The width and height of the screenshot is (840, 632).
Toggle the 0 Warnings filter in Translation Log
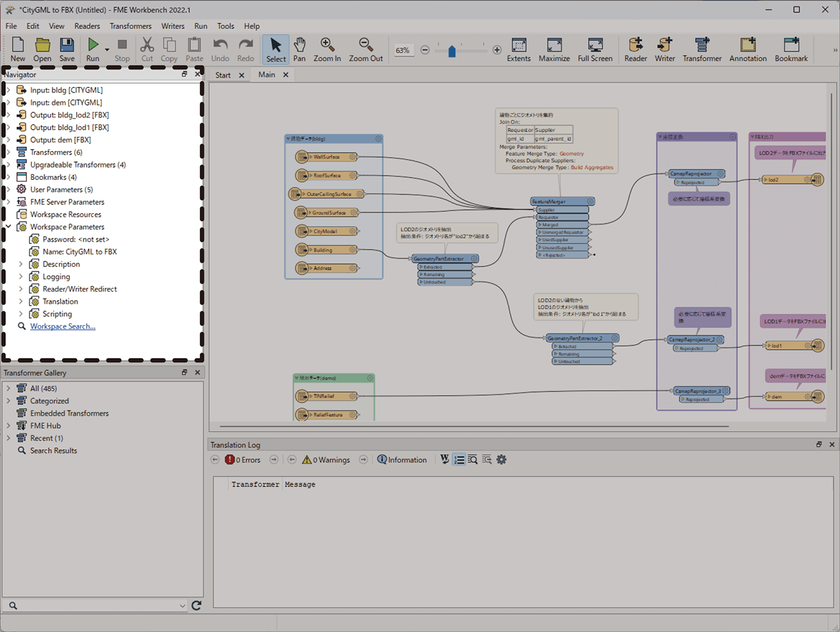tap(326, 460)
